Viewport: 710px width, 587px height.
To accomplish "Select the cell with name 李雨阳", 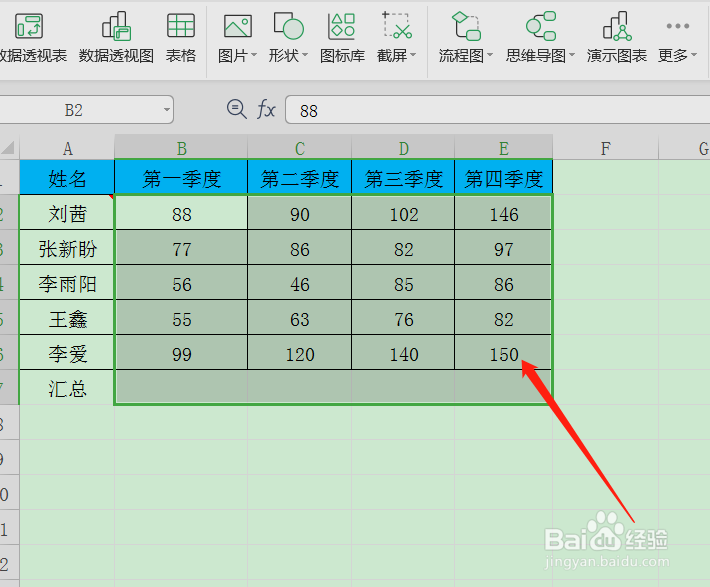I will [x=67, y=283].
